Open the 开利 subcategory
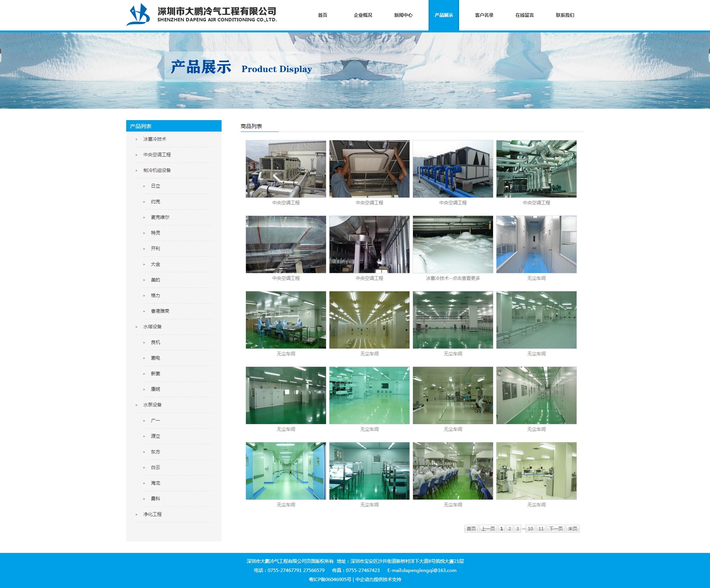This screenshot has height=588, width=710. 156,249
